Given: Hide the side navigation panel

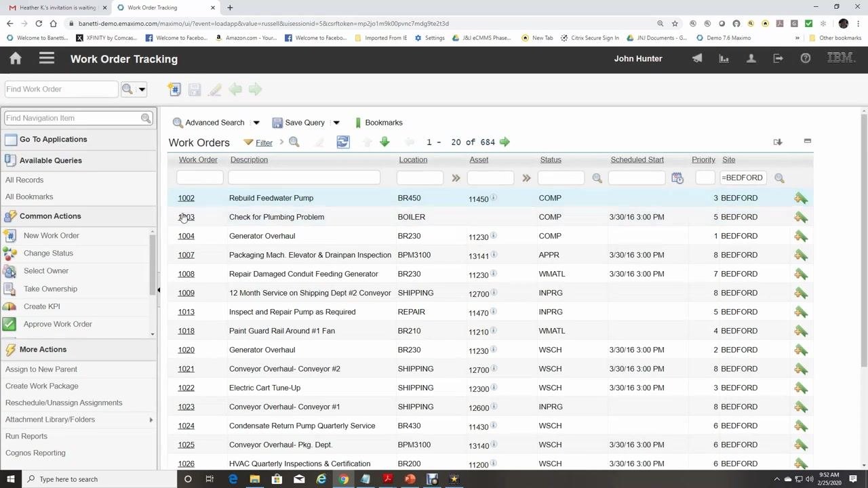Looking at the screenshot, I should click(159, 290).
